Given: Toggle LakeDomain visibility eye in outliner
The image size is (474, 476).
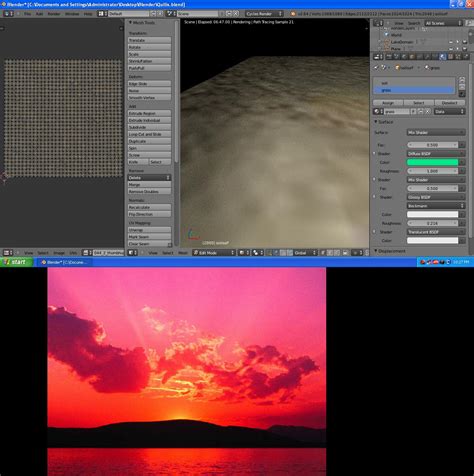Looking at the screenshot, I should tap(451, 42).
